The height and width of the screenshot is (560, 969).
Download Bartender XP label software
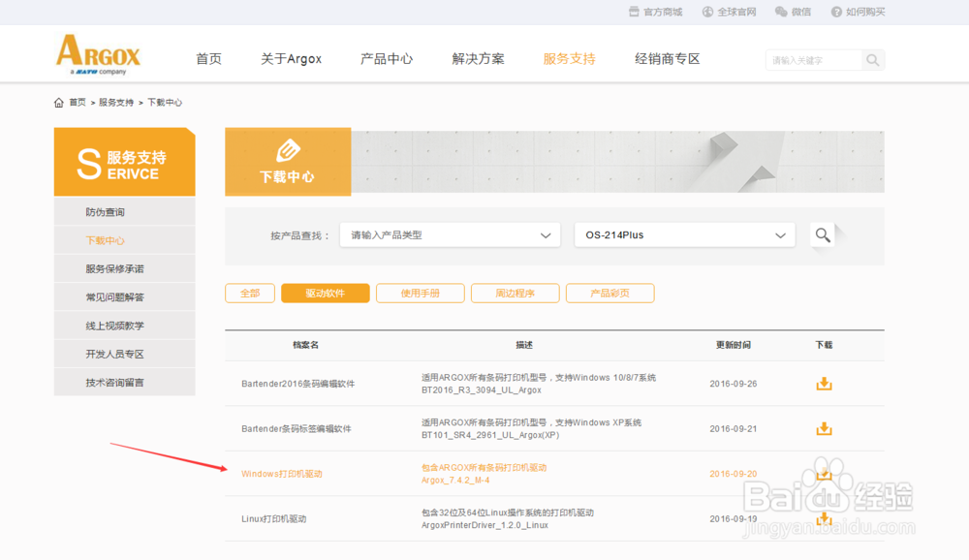tap(824, 429)
